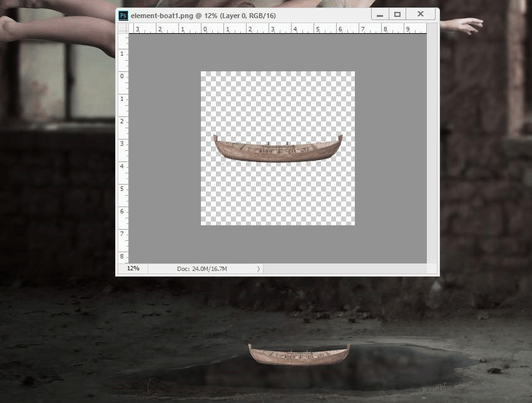The width and height of the screenshot is (532, 403).
Task: Minimize the element-boat1.png document window
Action: [380, 14]
